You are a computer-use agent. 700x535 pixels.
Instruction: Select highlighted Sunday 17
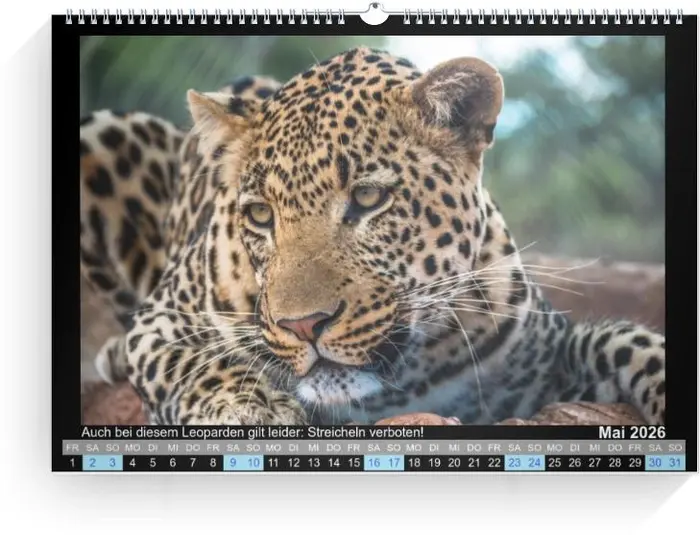point(394,462)
